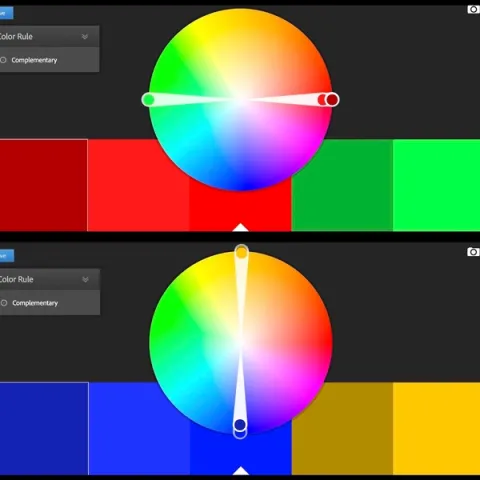
Task: Expand the Color Rule header in the top panel
Action: coord(49,36)
